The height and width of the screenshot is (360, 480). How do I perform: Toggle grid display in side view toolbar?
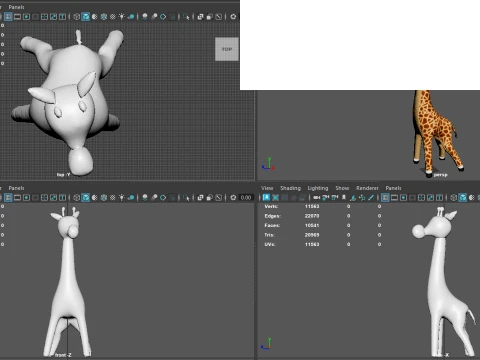click(x=385, y=198)
